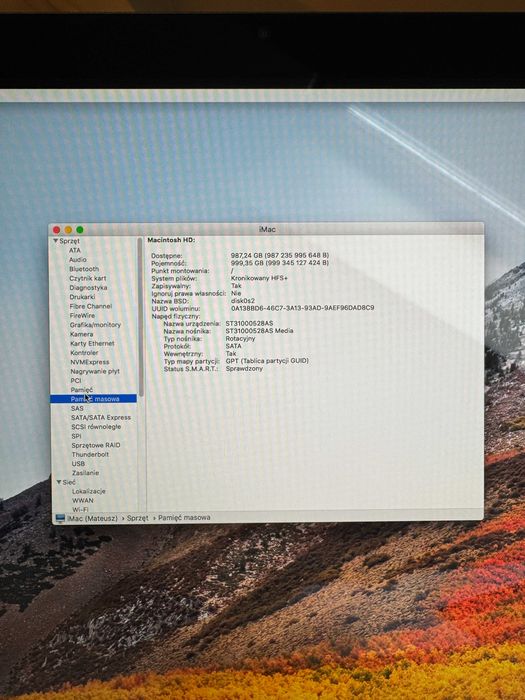525x700 pixels.
Task: Click the disk0s2 BSD name value
Action: click(x=243, y=300)
